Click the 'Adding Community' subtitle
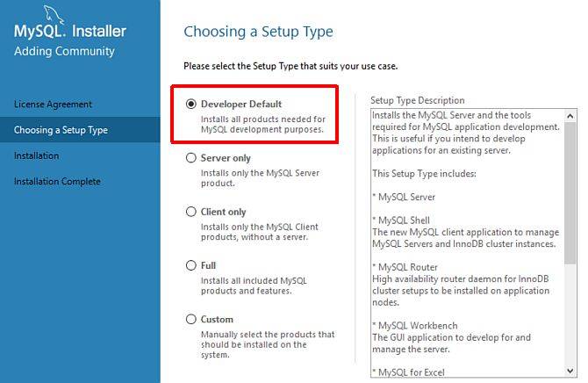This screenshot has width=588, height=383. pyautogui.click(x=64, y=51)
